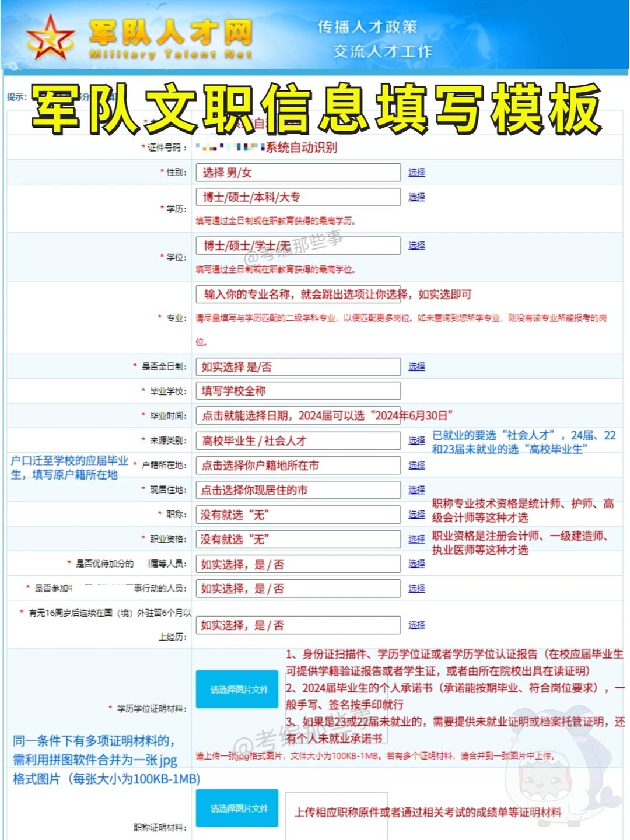Open the 职称 title 选择 selector
This screenshot has width=630, height=840.
(x=416, y=514)
